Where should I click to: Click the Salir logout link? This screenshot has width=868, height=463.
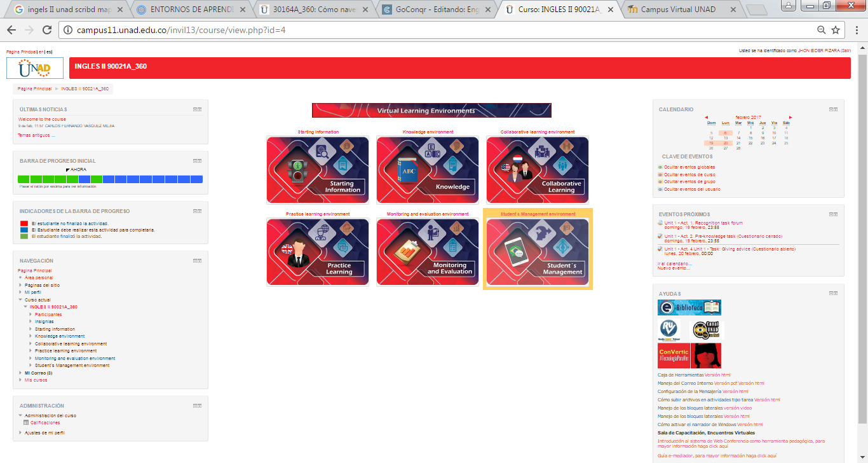click(845, 50)
